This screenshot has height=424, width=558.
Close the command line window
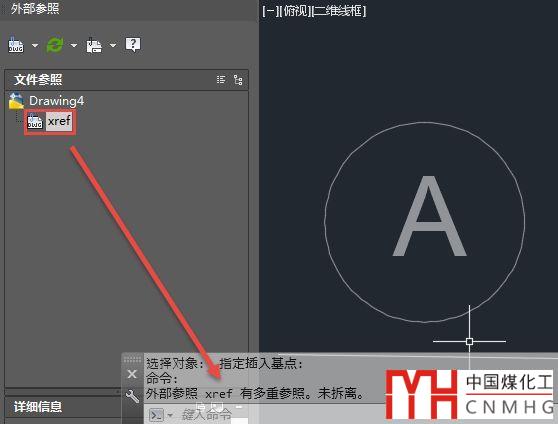coord(132,374)
